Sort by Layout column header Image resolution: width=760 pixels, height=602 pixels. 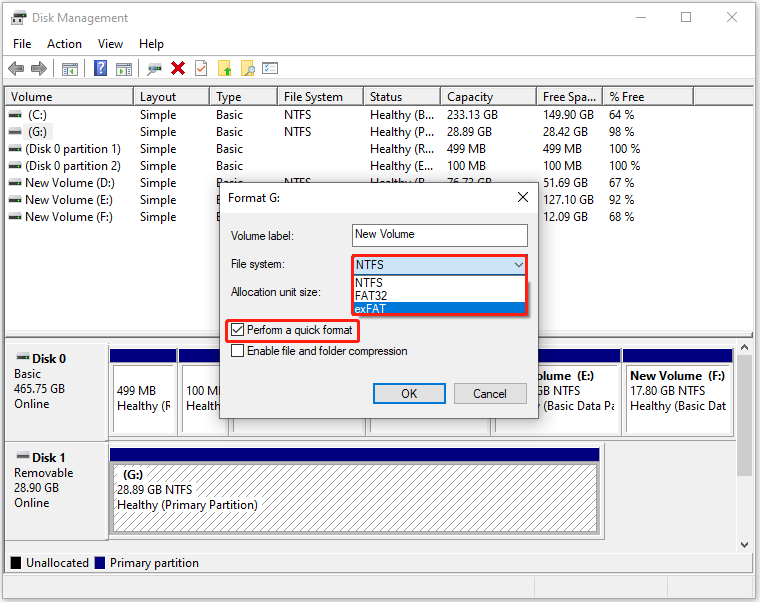click(172, 97)
